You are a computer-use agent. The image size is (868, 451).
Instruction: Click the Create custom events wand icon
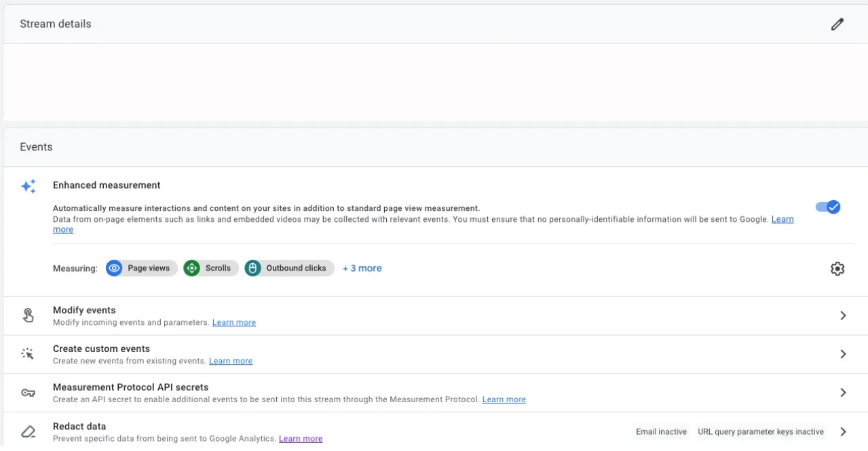click(x=28, y=353)
